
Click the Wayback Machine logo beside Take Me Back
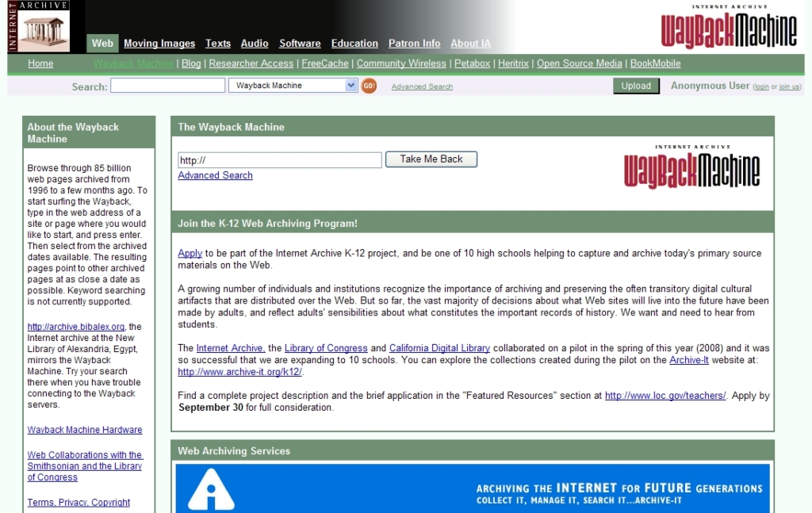pos(691,167)
